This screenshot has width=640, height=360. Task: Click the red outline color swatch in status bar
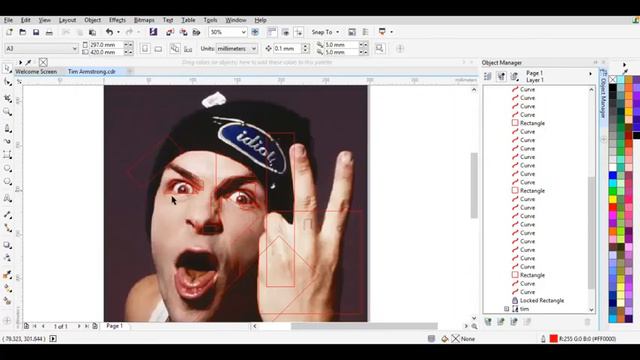(553, 338)
